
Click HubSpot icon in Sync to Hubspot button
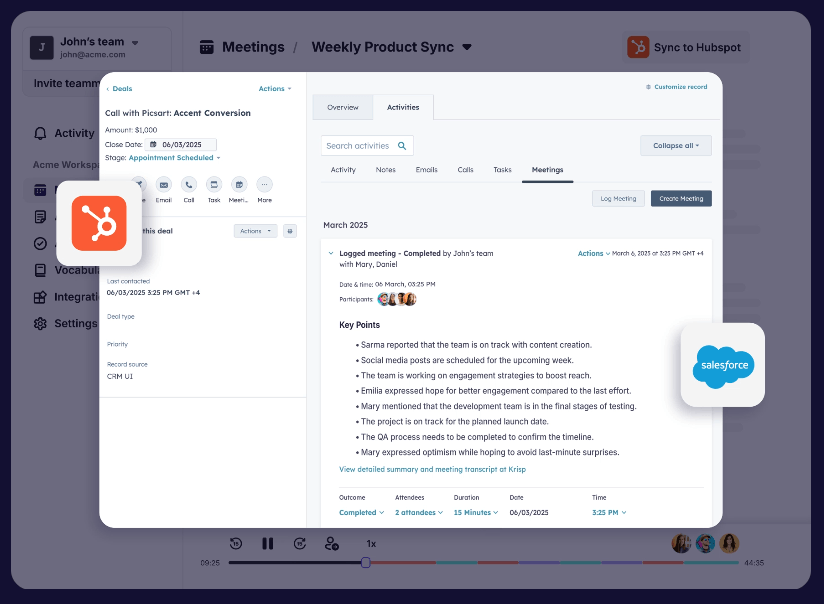tap(638, 47)
